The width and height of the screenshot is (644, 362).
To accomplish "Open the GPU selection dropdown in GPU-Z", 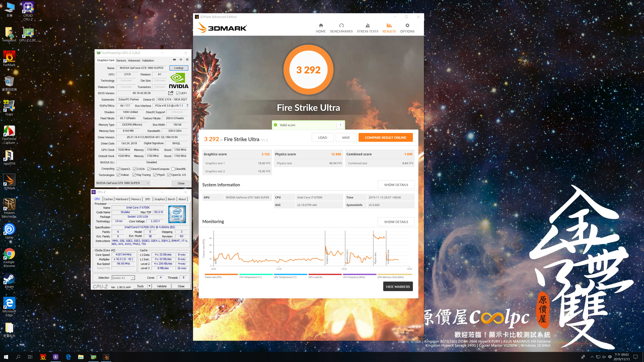I will 123,183.
